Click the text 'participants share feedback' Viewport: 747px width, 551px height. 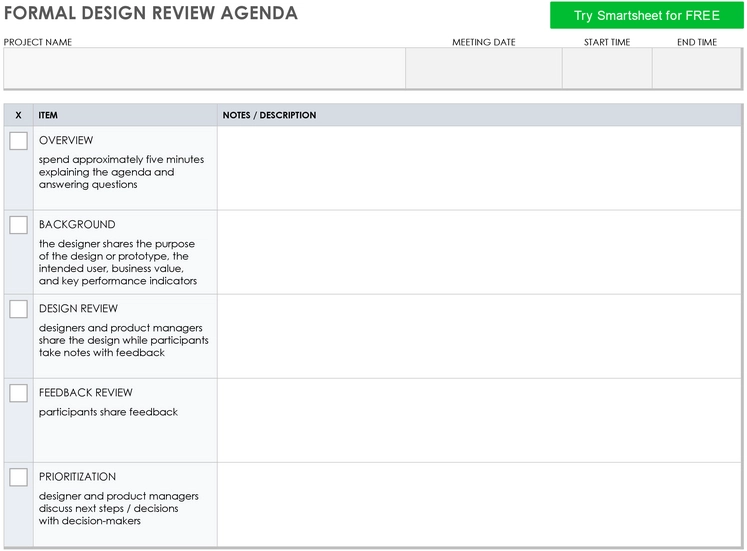tap(108, 412)
